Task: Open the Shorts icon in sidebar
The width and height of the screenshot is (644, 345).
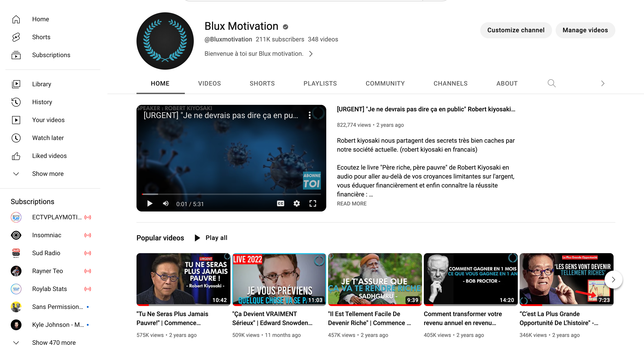Action: pyautogui.click(x=16, y=37)
